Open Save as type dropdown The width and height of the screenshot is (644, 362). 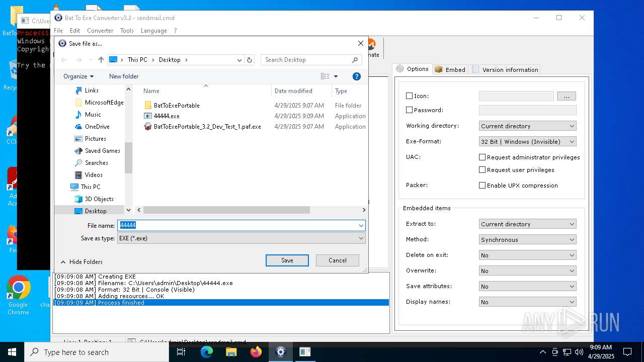tap(242, 238)
